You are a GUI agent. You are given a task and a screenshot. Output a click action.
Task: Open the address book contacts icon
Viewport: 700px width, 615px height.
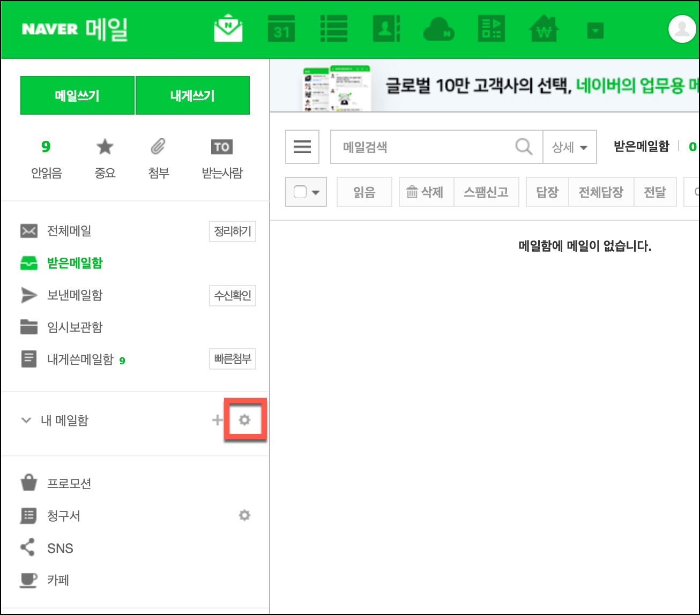[x=386, y=29]
